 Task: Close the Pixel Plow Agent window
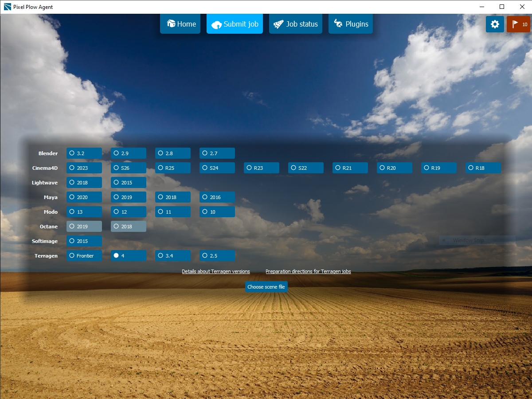[x=522, y=7]
